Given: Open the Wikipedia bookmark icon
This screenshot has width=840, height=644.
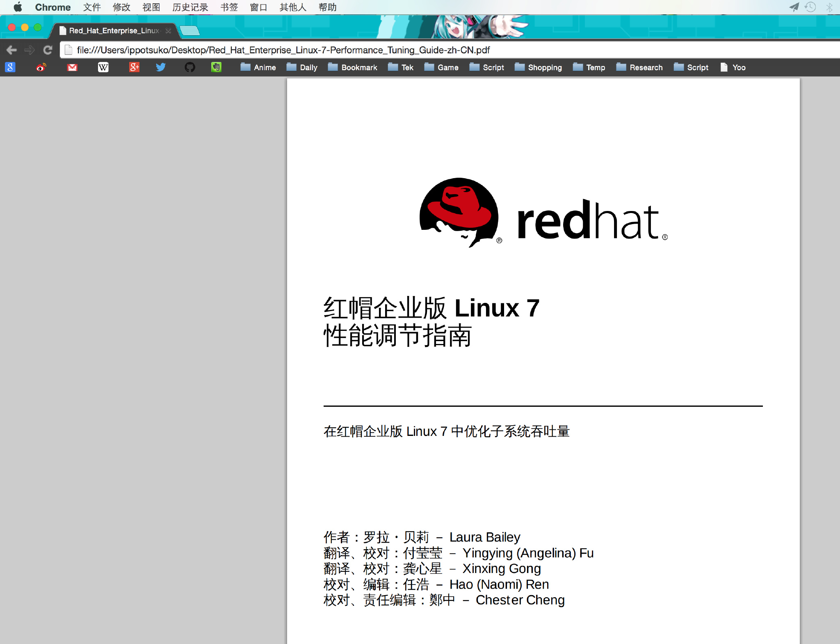Looking at the screenshot, I should click(103, 67).
